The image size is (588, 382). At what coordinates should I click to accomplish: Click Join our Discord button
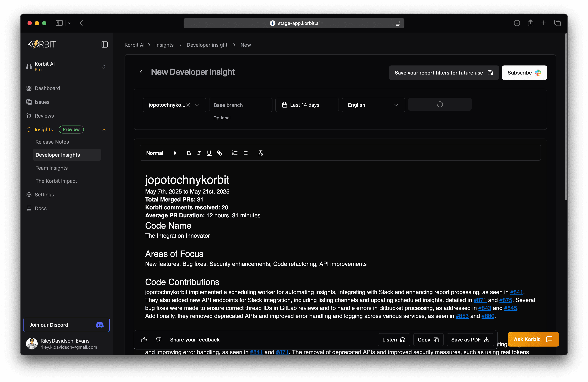coord(66,325)
